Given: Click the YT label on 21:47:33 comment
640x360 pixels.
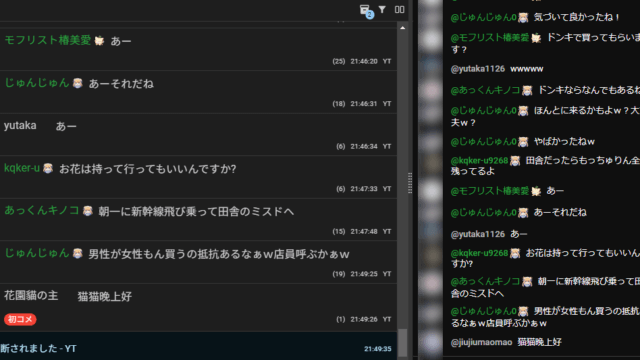Looking at the screenshot, I should 387,189.
